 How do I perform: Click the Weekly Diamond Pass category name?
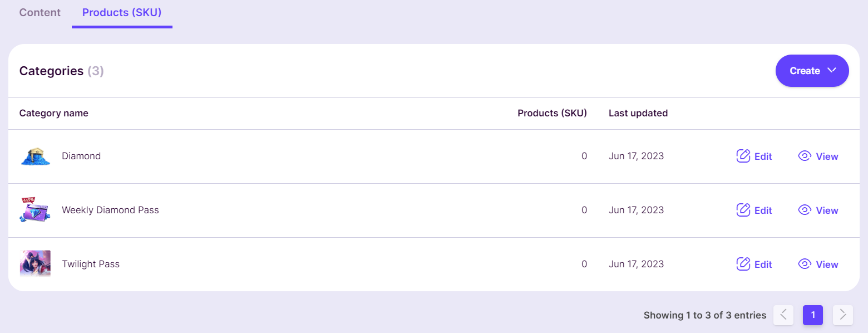click(x=110, y=210)
